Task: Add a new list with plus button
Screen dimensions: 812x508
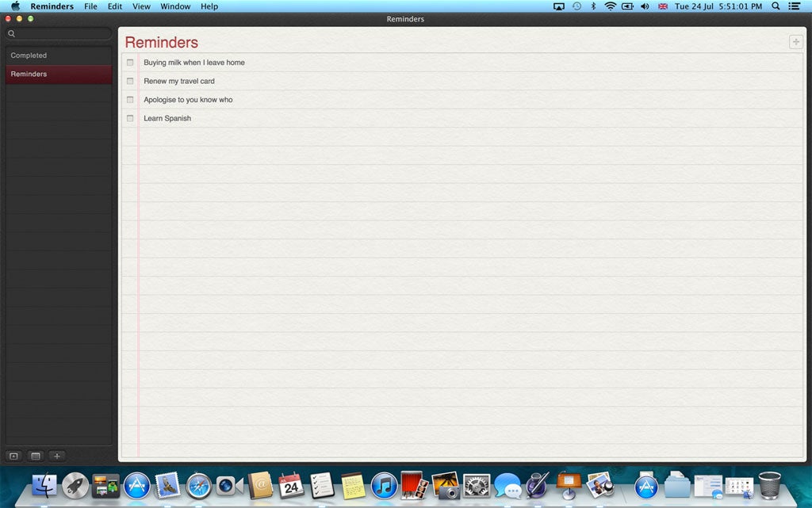Action: (x=57, y=456)
